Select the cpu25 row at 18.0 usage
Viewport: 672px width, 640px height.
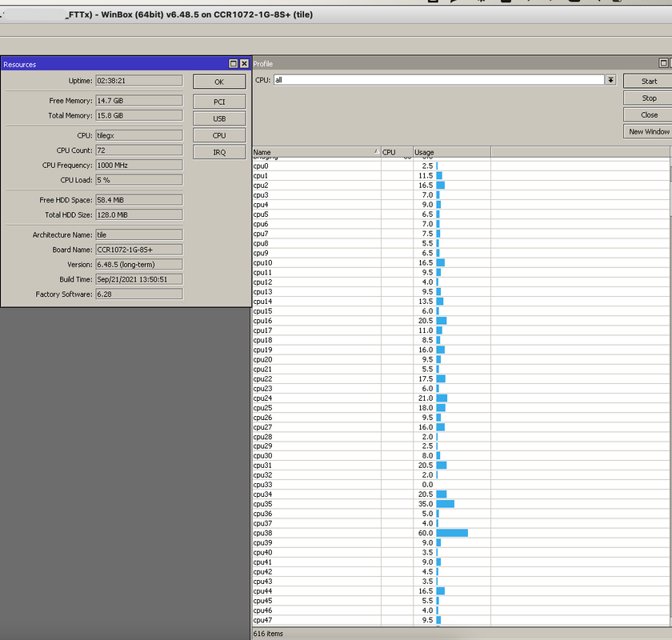click(x=461, y=408)
